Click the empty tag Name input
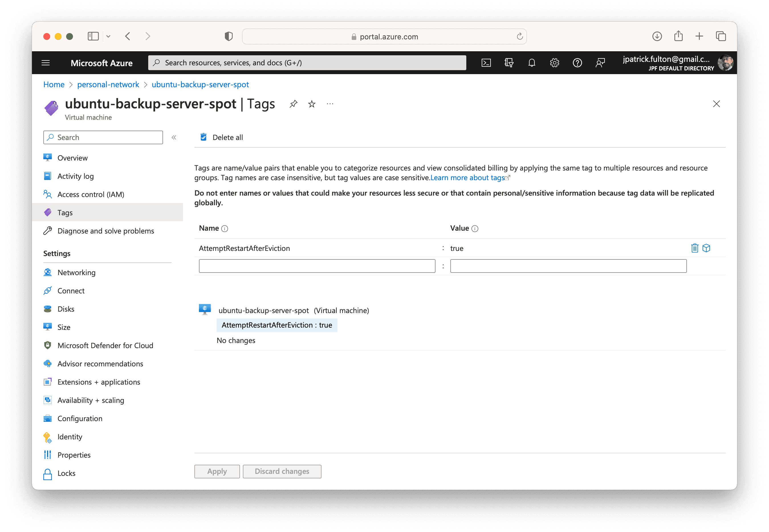Screen dimensions: 769x532 pos(317,266)
